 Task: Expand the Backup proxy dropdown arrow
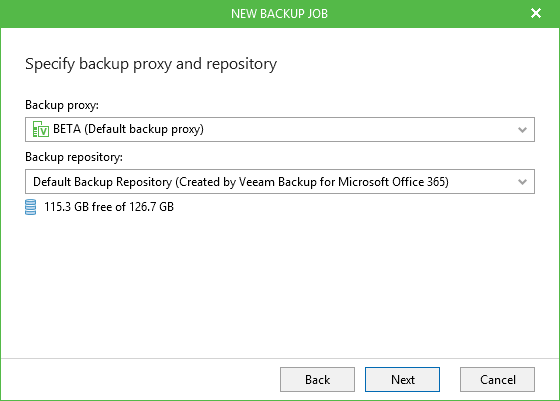click(522, 130)
